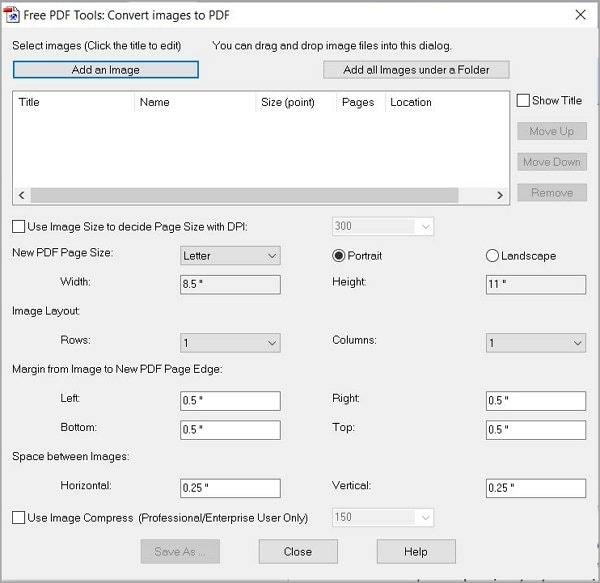Toggle the Use Image Compress checkbox
600x583 pixels.
(18, 518)
